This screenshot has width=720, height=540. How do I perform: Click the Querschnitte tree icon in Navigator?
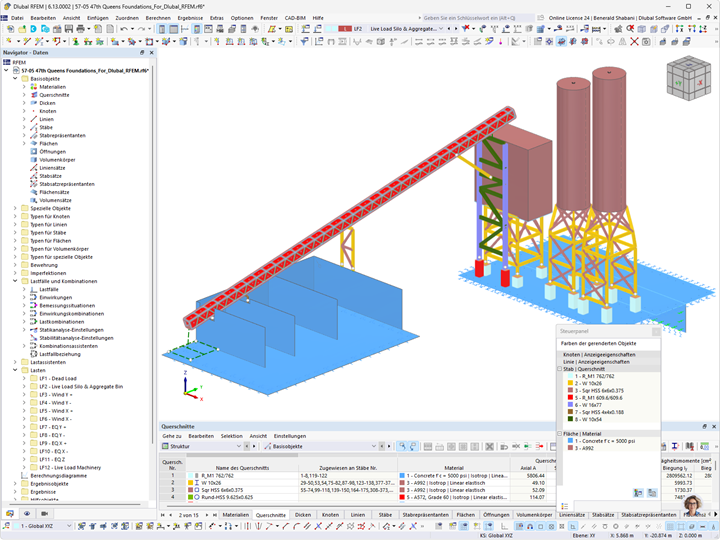(x=34, y=95)
